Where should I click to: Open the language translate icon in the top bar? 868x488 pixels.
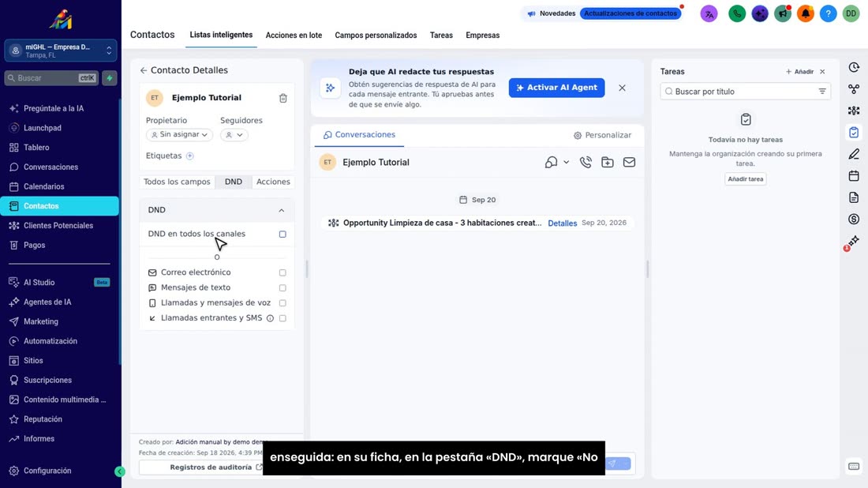click(709, 14)
